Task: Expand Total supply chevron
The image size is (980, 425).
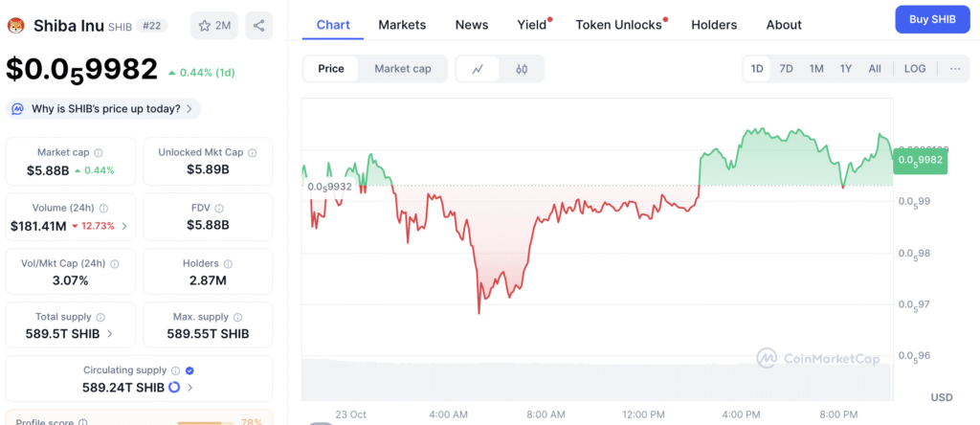Action: (x=110, y=334)
